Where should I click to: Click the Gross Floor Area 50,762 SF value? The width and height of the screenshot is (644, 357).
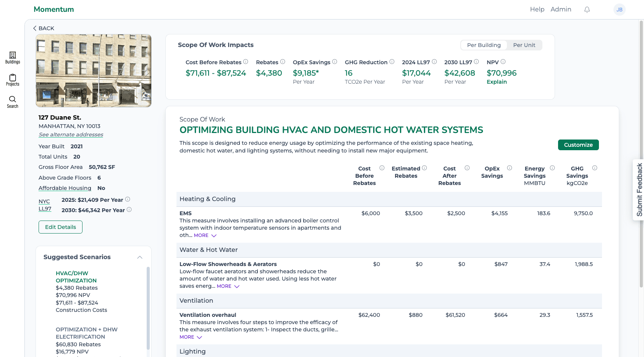102,167
